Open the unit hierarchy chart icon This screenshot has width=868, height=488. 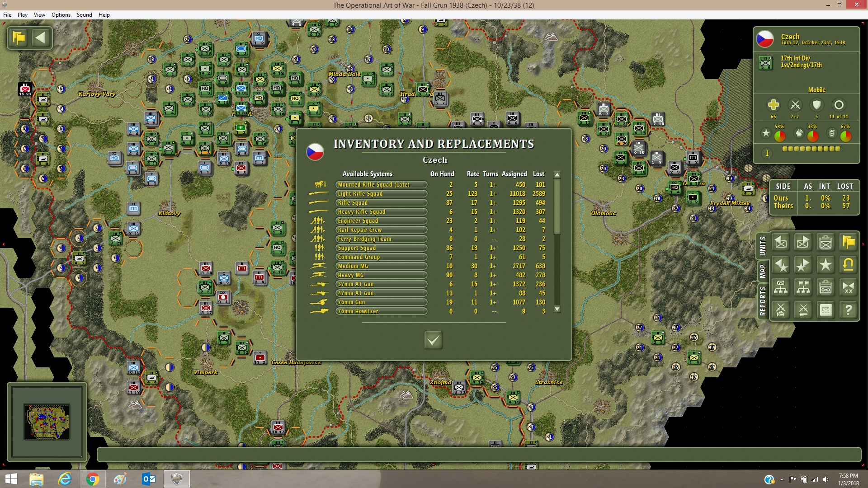tap(781, 287)
